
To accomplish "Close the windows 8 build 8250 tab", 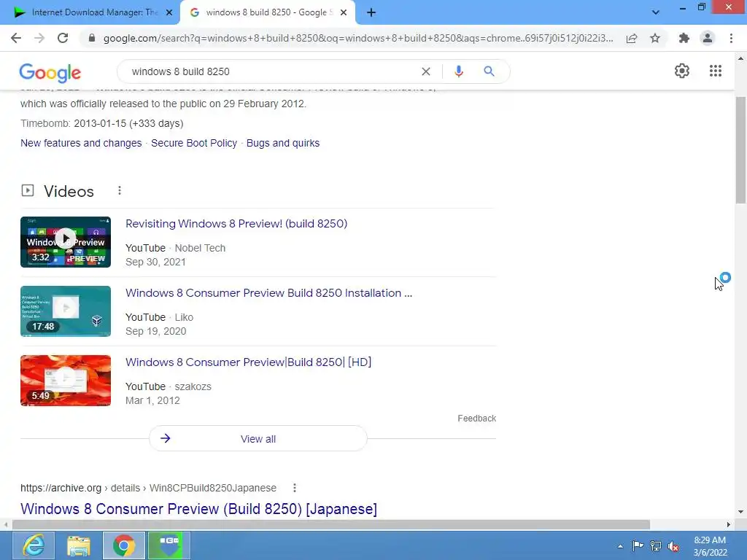I will click(344, 12).
